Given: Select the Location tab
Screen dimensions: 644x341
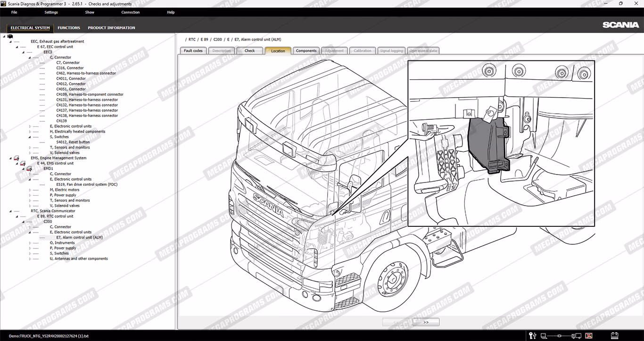Looking at the screenshot, I should tap(278, 50).
